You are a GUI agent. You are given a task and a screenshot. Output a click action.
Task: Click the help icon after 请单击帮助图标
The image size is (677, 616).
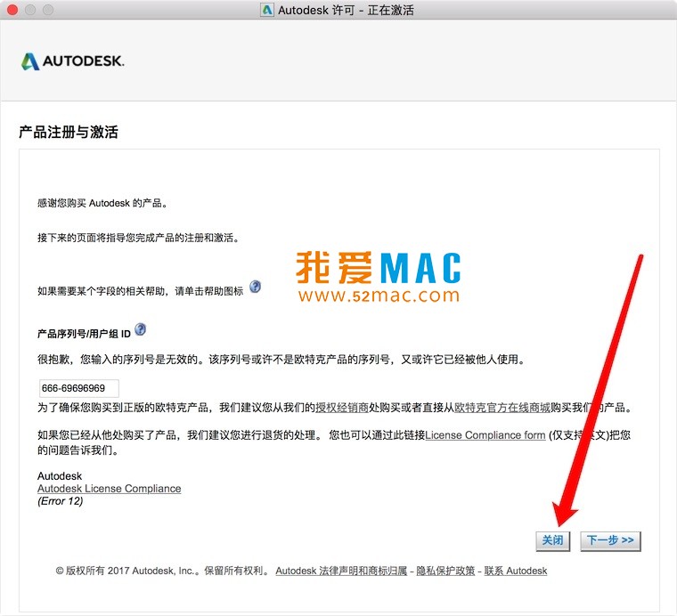(x=255, y=287)
